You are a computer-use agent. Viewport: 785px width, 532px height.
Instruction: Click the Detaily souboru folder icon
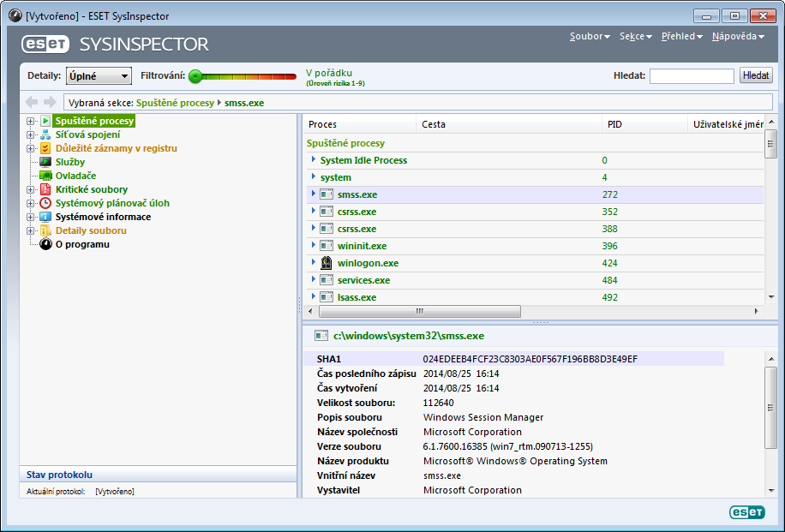[x=45, y=230]
